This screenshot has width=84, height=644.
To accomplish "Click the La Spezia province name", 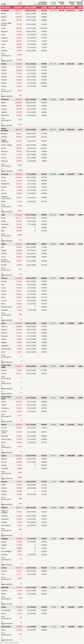I will click(x=5, y=468).
